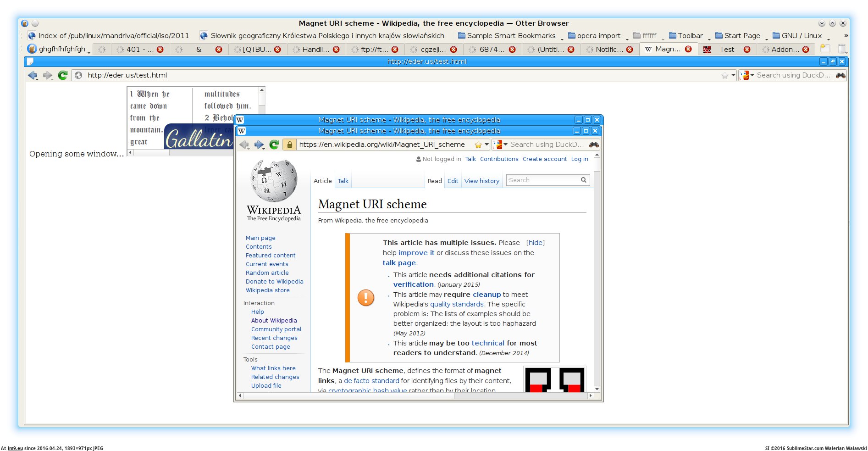Open de facto standard link

371,381
